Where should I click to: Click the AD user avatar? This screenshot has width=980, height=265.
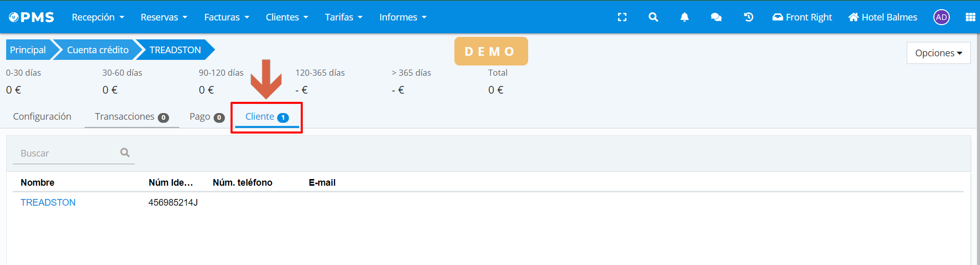(x=941, y=17)
